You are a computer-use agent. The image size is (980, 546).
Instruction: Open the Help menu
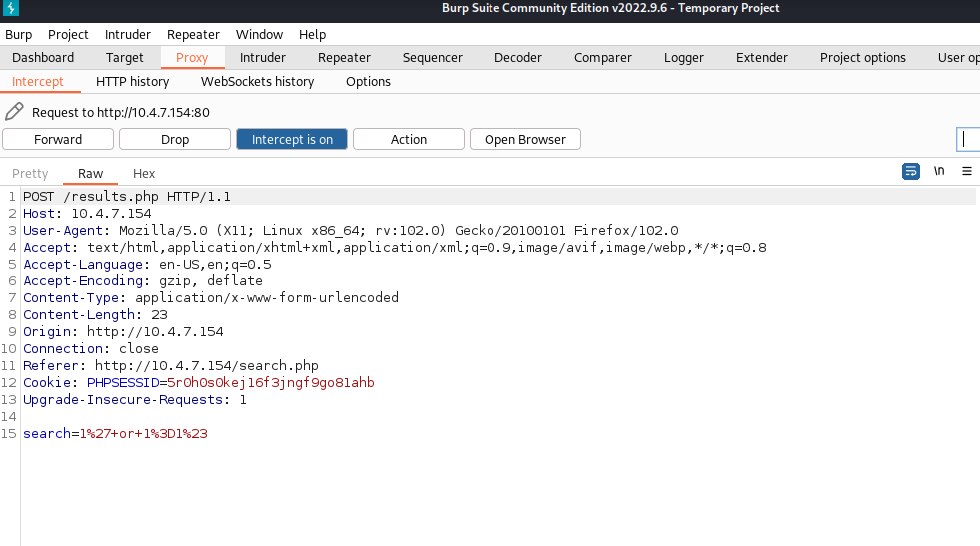pos(312,35)
